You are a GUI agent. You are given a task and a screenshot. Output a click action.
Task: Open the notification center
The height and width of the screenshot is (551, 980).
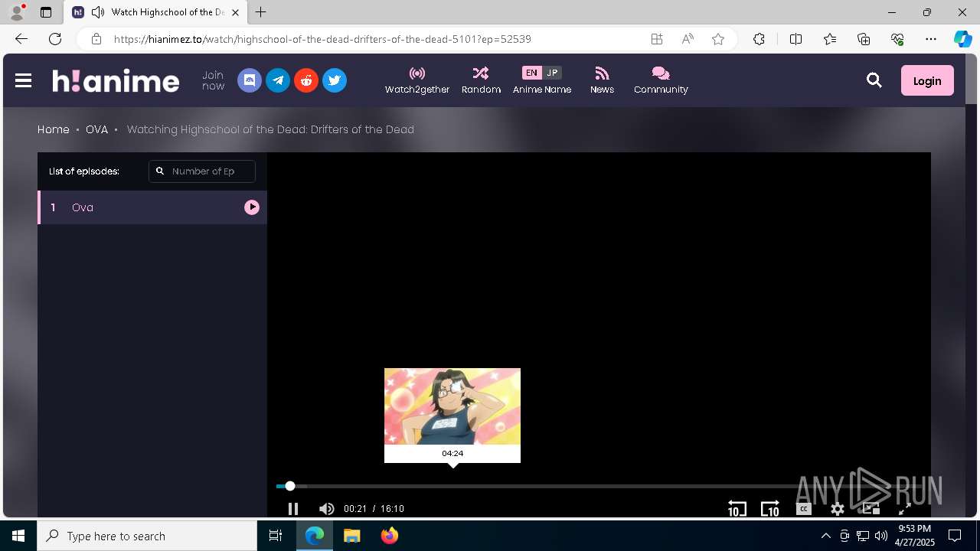point(955,536)
